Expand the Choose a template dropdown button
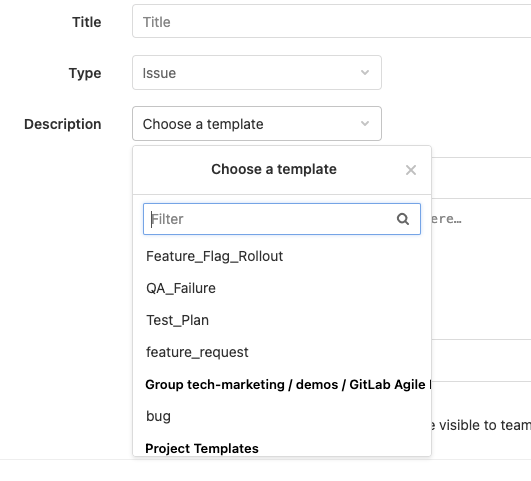531x481 pixels. point(257,124)
